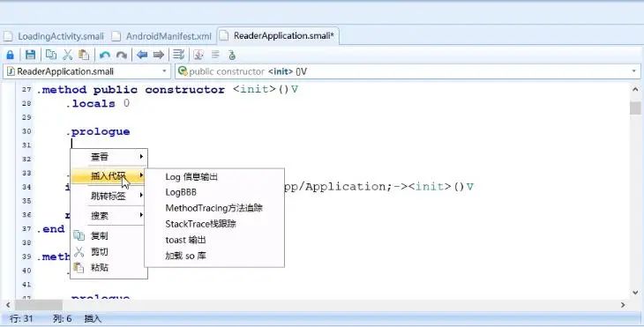Click the Copy toolbar icon

[51, 55]
